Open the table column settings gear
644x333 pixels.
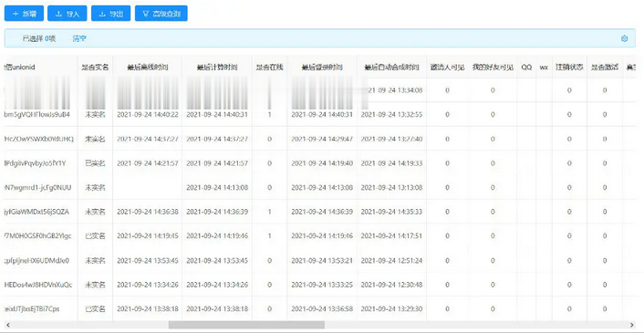pos(624,38)
